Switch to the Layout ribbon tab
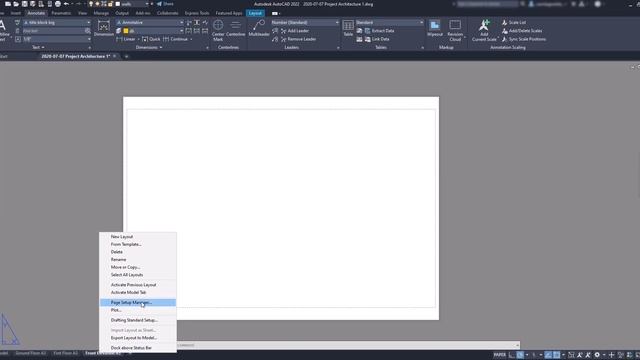The width and height of the screenshot is (640, 360). [x=255, y=13]
